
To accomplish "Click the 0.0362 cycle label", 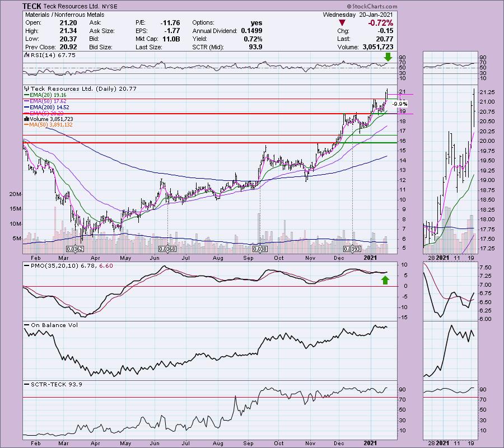I will pos(75,249).
